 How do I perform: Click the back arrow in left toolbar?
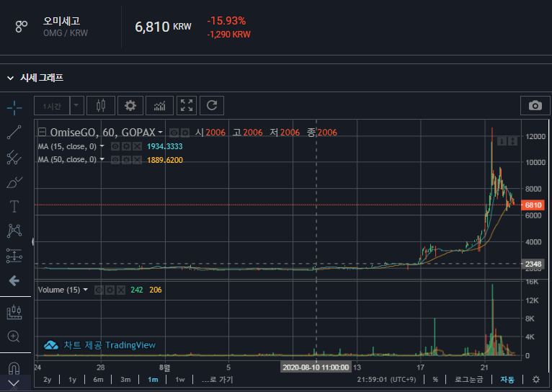pos(14,280)
